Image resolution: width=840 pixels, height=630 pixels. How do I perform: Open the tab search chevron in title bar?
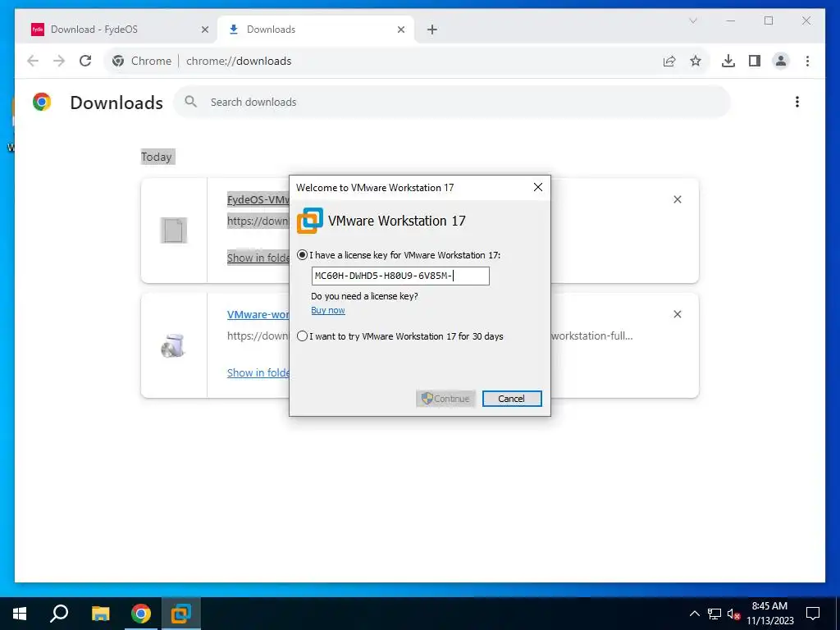pyautogui.click(x=692, y=21)
